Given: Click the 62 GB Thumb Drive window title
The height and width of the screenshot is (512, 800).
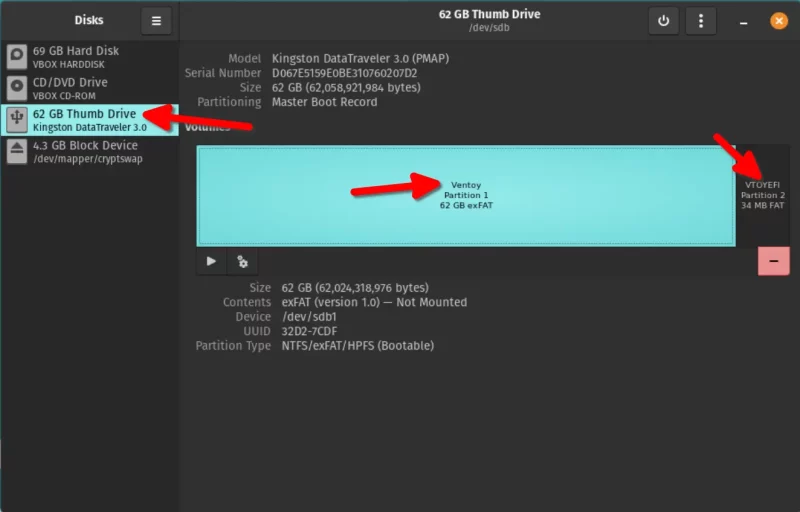Looking at the screenshot, I should point(489,14).
